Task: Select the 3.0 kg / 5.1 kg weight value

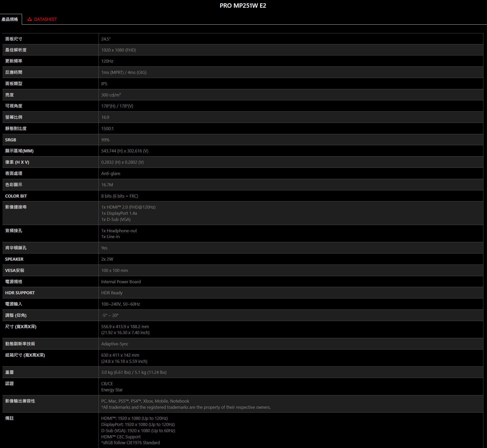Action: coord(134,372)
